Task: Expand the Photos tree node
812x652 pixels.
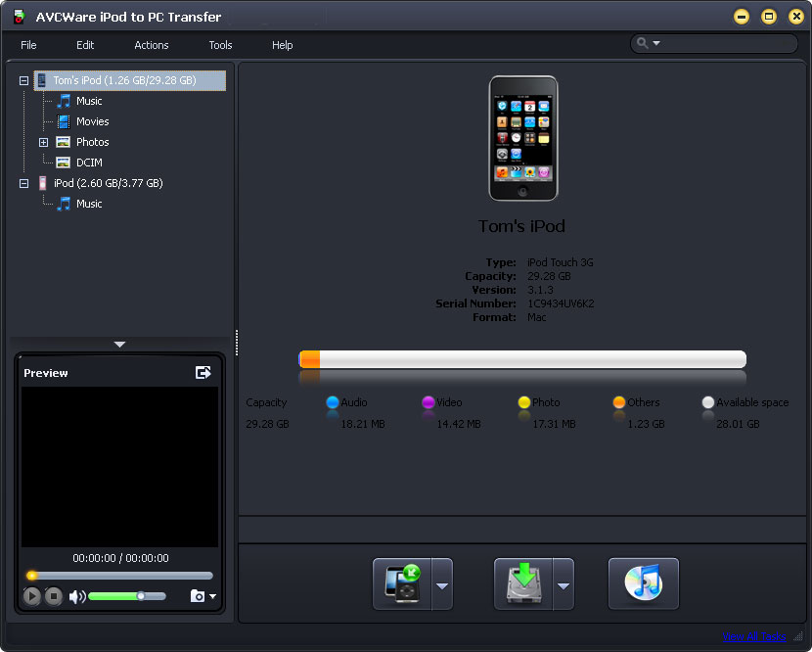Action: (43, 142)
